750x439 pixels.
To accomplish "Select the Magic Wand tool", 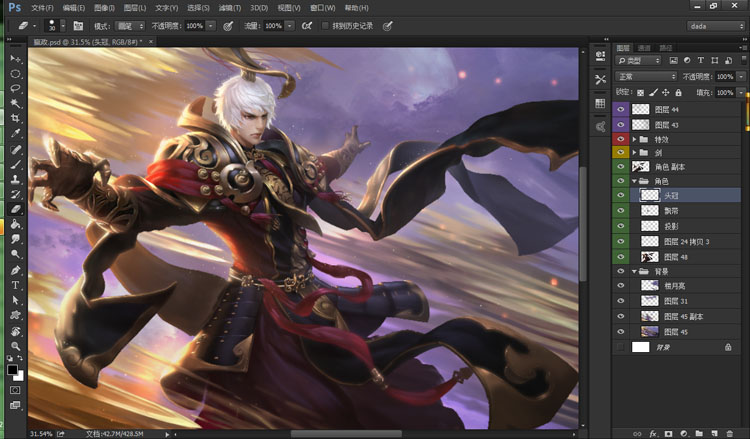I will pos(15,103).
